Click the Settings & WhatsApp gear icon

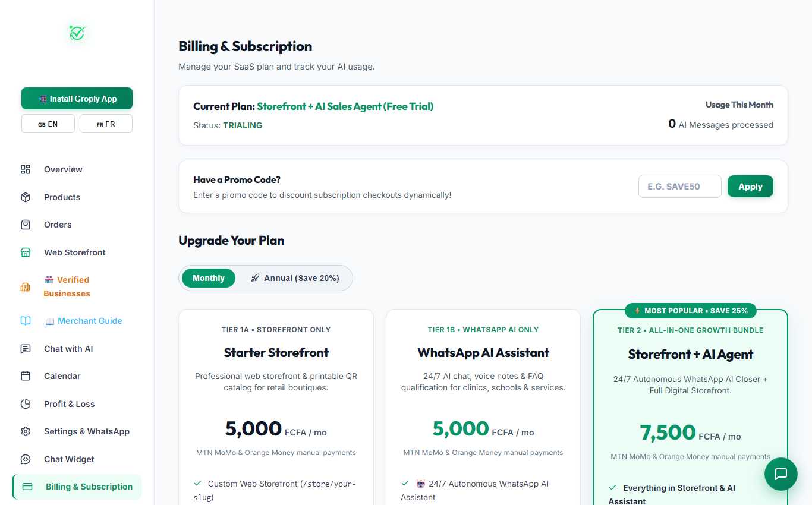pos(26,431)
